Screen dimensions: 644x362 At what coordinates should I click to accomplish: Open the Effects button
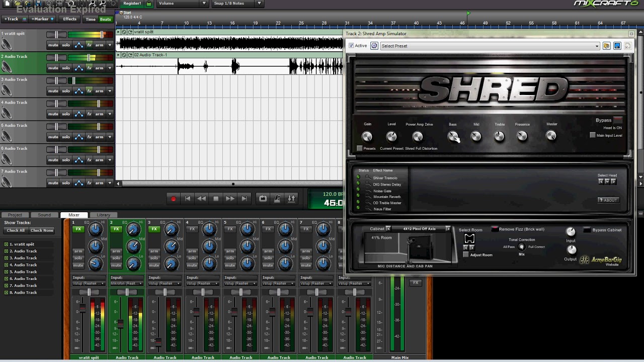click(x=70, y=19)
